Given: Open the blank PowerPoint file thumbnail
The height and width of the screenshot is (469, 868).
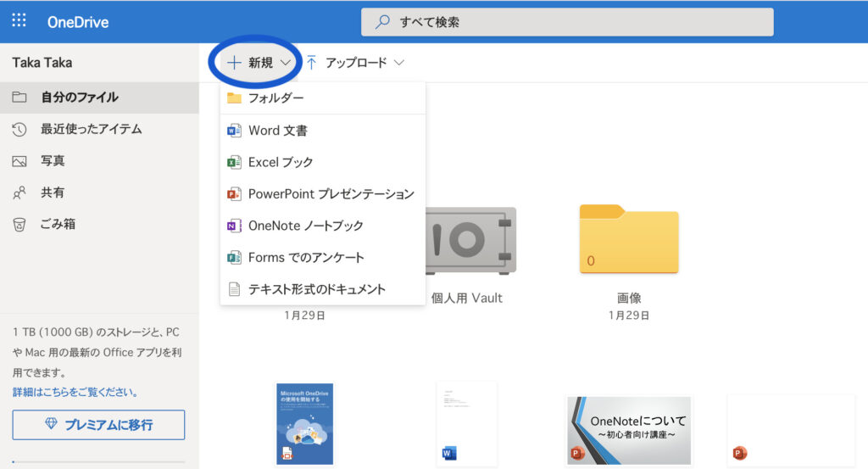Looking at the screenshot, I should pos(791,430).
